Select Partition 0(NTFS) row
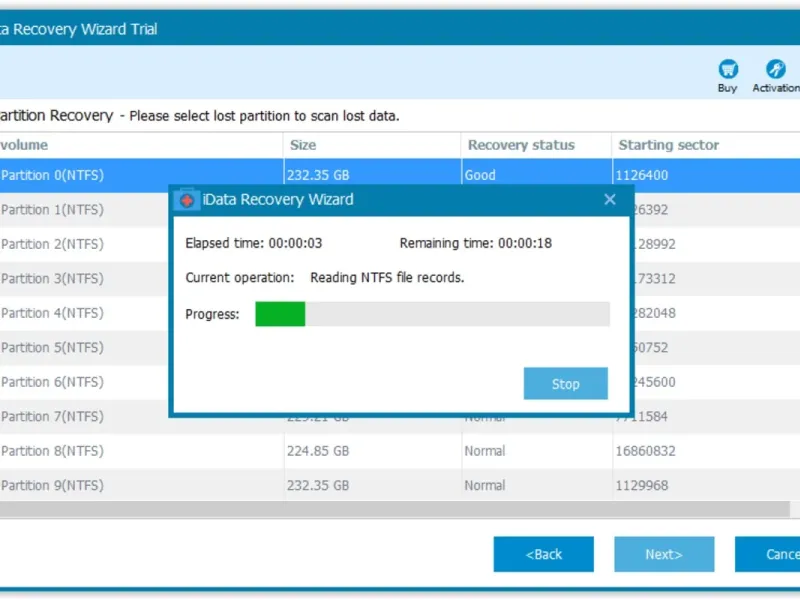Viewport: 800px width, 600px height. pos(400,176)
